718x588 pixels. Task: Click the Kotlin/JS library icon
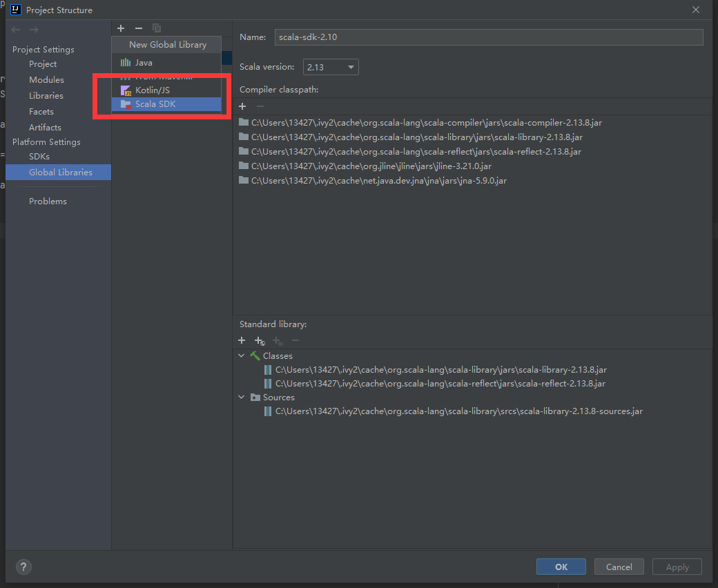(x=126, y=90)
